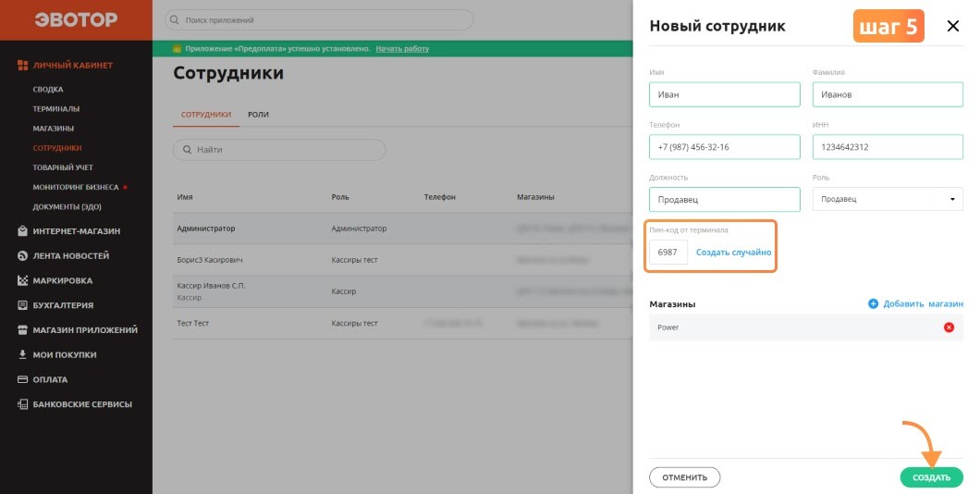Open the Мои покупки section label

(65, 354)
